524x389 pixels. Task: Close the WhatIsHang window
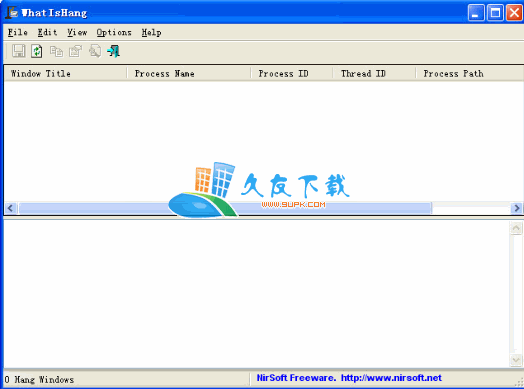coord(514,13)
